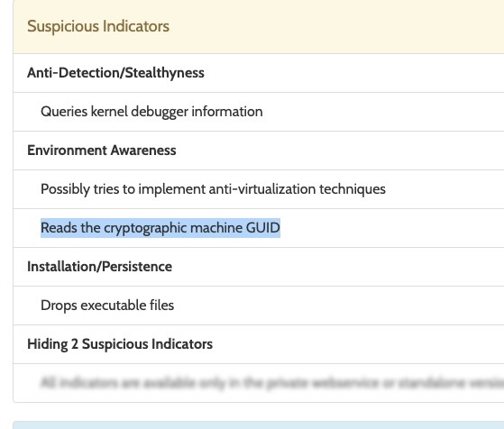Click the word GUID in highlighted text
Viewport: 504px width, 429px height.
[x=263, y=228]
